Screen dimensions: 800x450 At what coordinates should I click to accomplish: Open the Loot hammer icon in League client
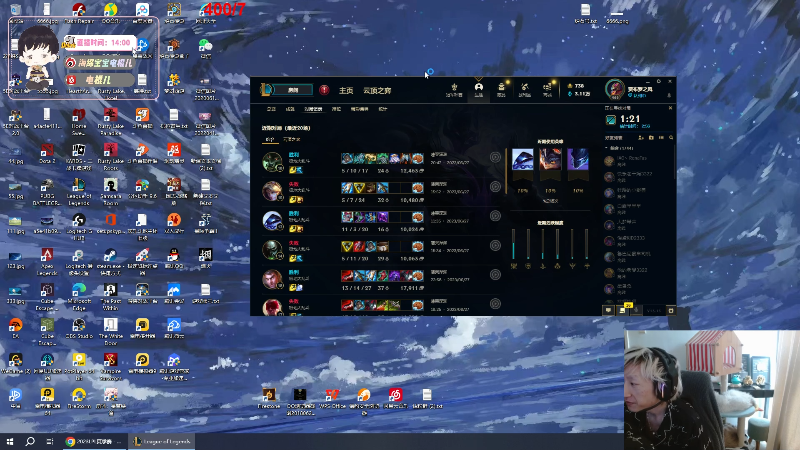524,89
